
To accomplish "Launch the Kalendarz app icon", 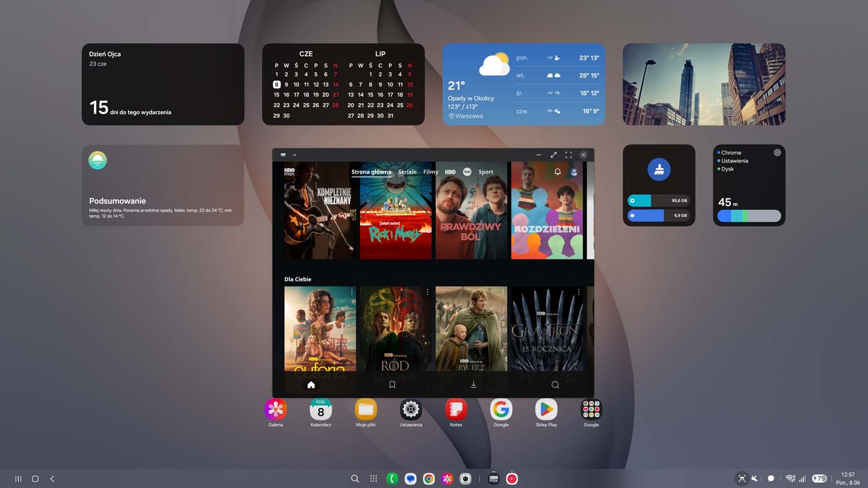I will (x=321, y=409).
